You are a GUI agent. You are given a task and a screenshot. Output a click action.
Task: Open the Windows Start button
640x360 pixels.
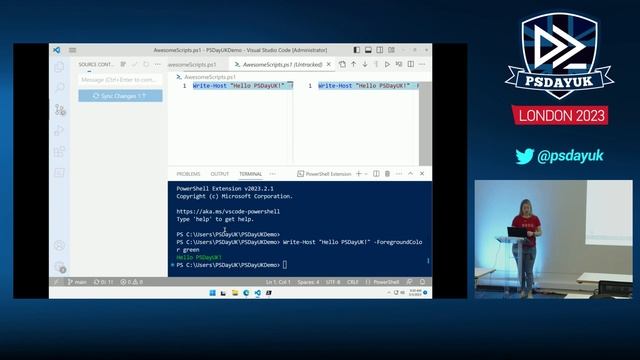point(212,293)
